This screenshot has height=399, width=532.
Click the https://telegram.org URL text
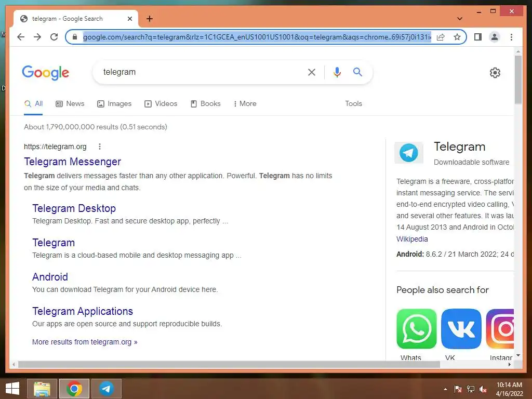(x=55, y=147)
